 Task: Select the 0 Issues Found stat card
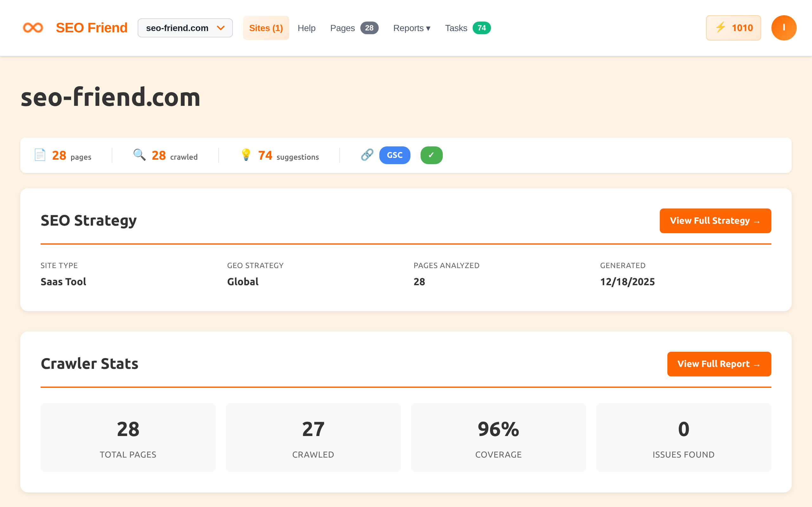tap(684, 438)
